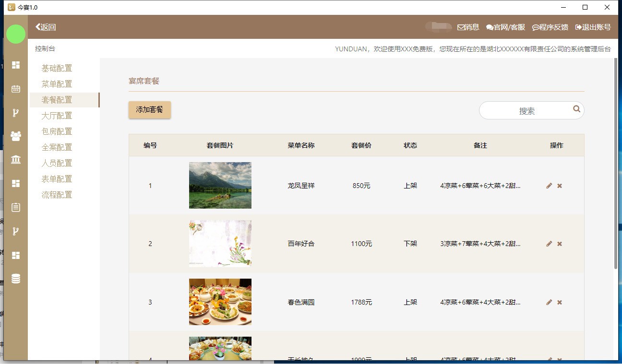Image resolution: width=622 pixels, height=364 pixels.
Task: Click the 春色满园 note 4凉菜+6荤菜+4大菜+2甜...
Action: [x=480, y=302]
